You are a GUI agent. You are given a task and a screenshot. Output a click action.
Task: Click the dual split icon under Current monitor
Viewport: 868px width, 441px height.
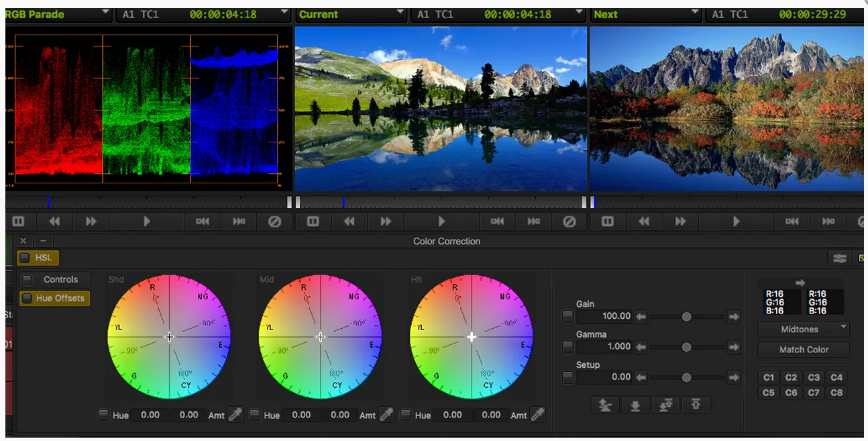click(313, 221)
